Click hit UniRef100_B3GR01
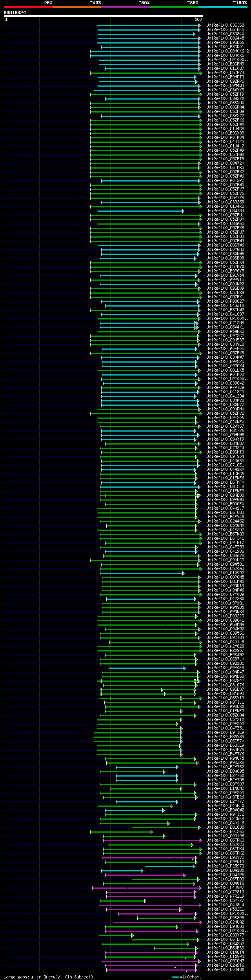 coord(225,47)
